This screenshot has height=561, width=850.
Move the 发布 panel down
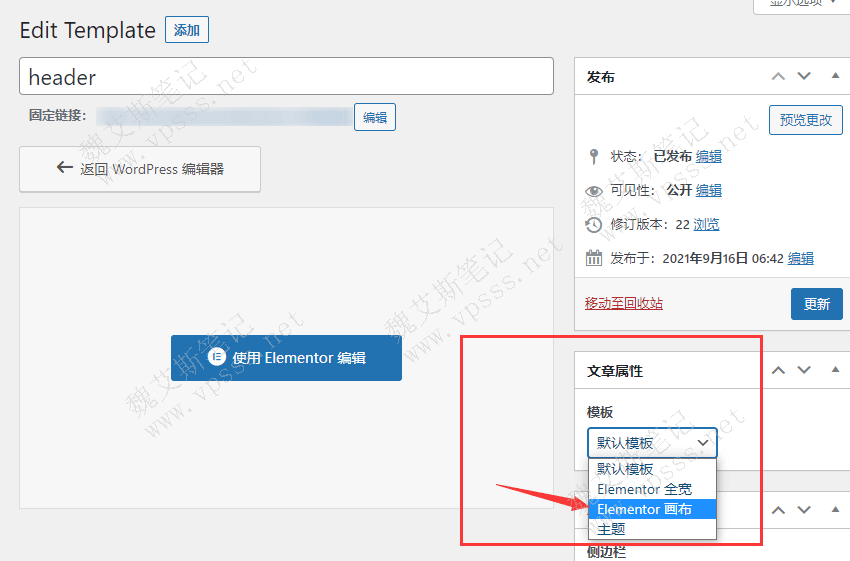click(804, 76)
